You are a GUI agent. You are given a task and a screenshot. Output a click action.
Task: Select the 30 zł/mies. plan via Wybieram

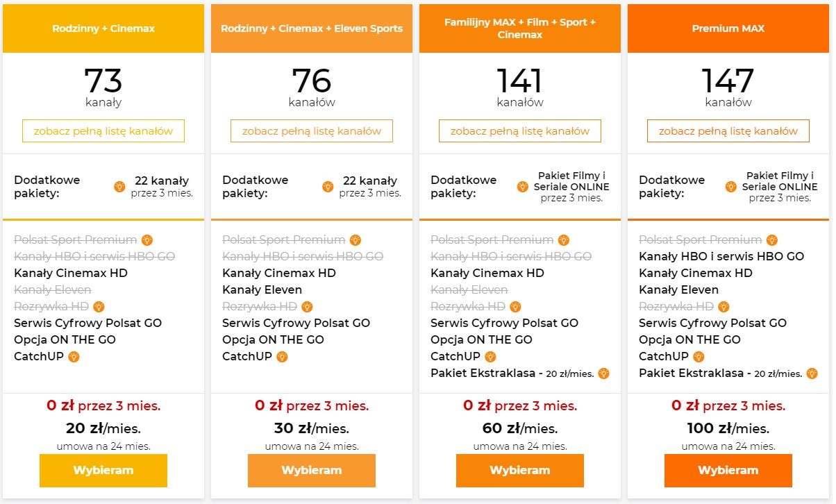(x=312, y=470)
